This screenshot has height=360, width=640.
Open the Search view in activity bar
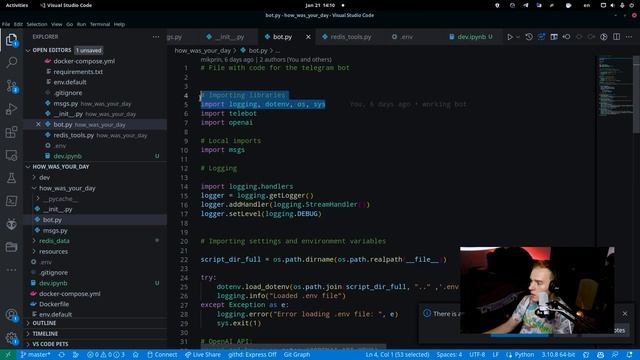coord(11,62)
